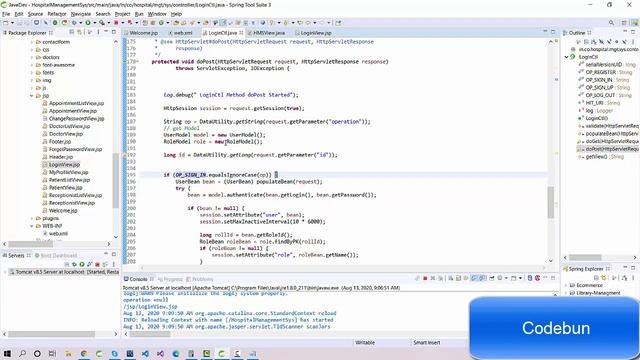The image size is (640, 360).
Task: Expand the plugins folder
Action: click(x=32, y=218)
